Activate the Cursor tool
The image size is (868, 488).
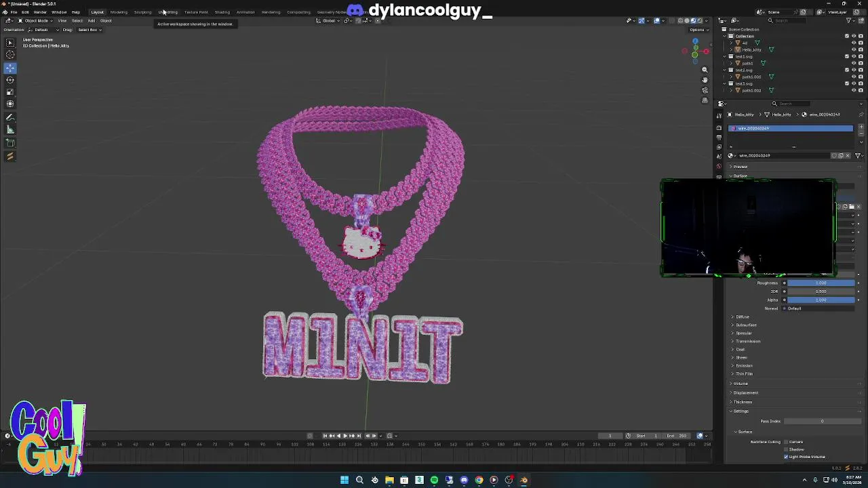(10, 55)
